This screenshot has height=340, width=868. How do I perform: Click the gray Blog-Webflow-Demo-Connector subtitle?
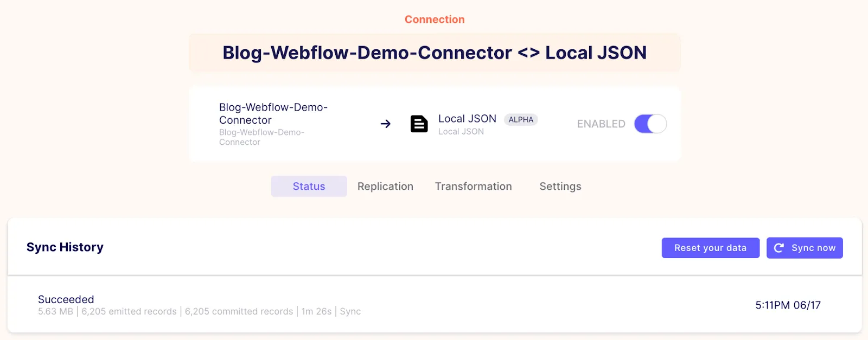tap(261, 137)
